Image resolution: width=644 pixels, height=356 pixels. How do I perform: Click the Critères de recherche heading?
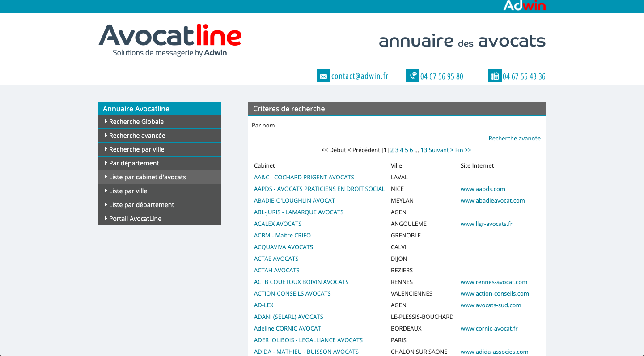coord(289,109)
